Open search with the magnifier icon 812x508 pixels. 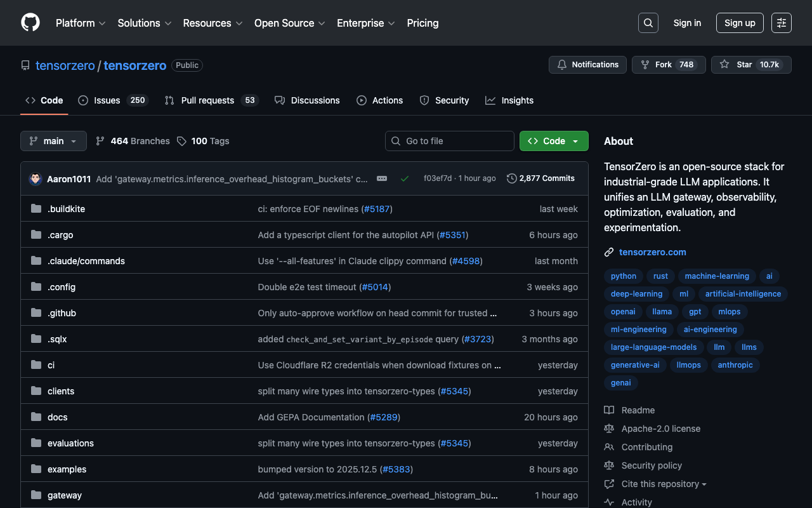648,23
